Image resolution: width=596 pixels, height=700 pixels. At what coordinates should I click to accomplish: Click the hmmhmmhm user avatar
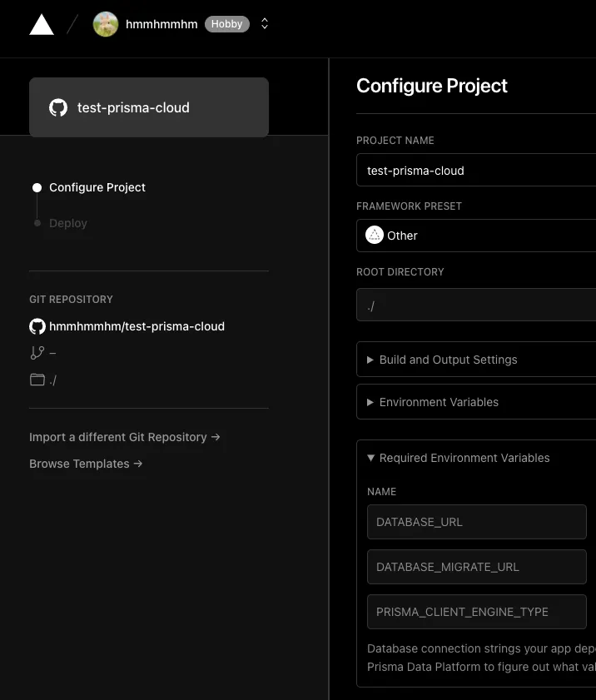coord(106,24)
